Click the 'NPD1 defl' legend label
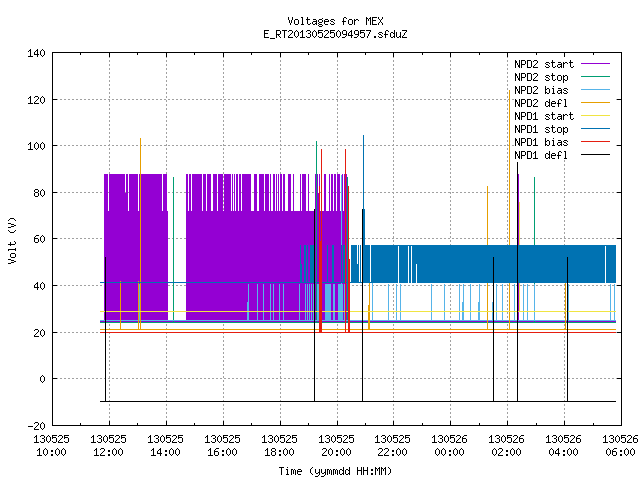This screenshot has height=480, width=640. 541,156
